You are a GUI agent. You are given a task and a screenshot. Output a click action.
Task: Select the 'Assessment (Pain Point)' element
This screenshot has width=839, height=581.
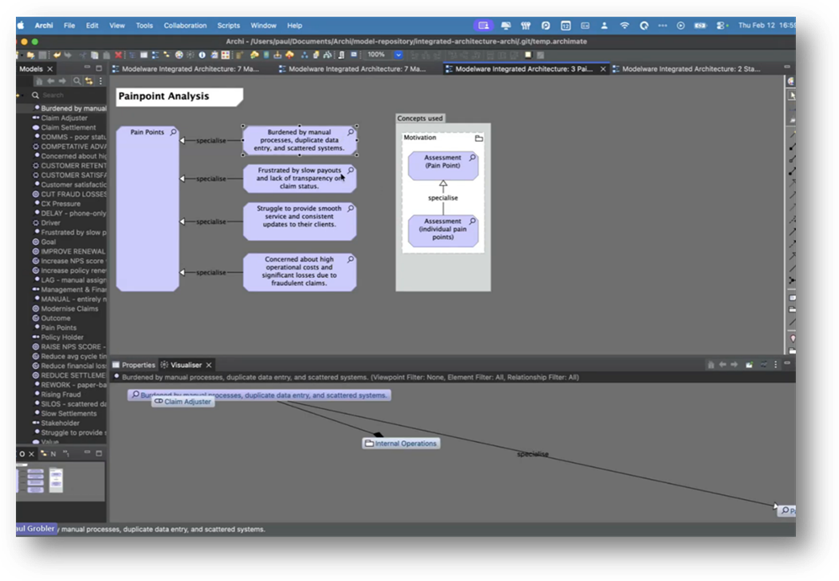click(x=443, y=165)
